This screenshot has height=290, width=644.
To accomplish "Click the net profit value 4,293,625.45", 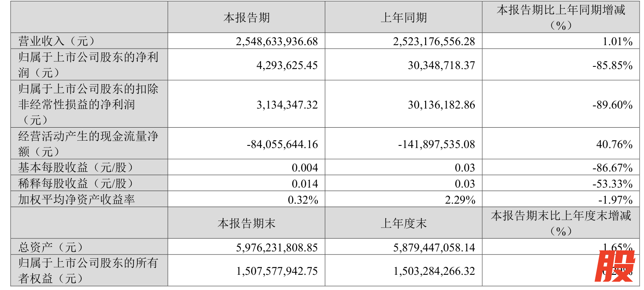I will 284,65.
